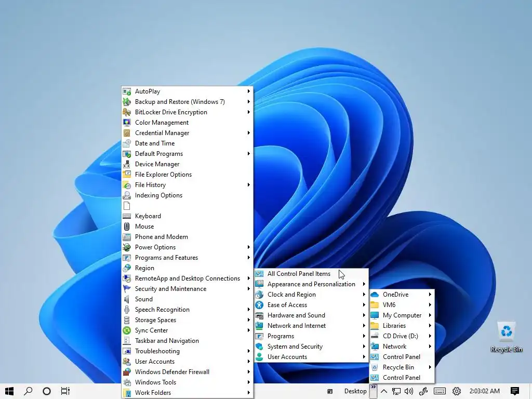Select Taskbar and Navigation item

tap(187, 341)
